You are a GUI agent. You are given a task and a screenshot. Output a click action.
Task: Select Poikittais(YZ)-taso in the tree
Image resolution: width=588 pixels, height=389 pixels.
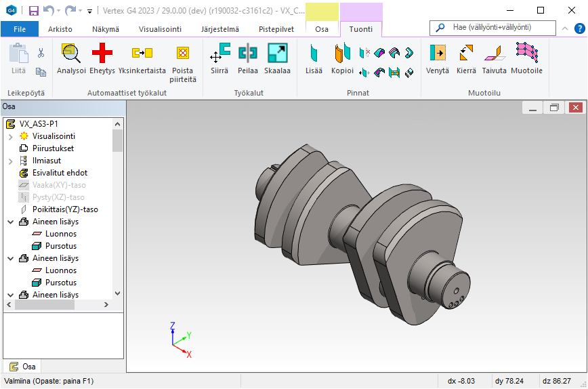coord(65,209)
